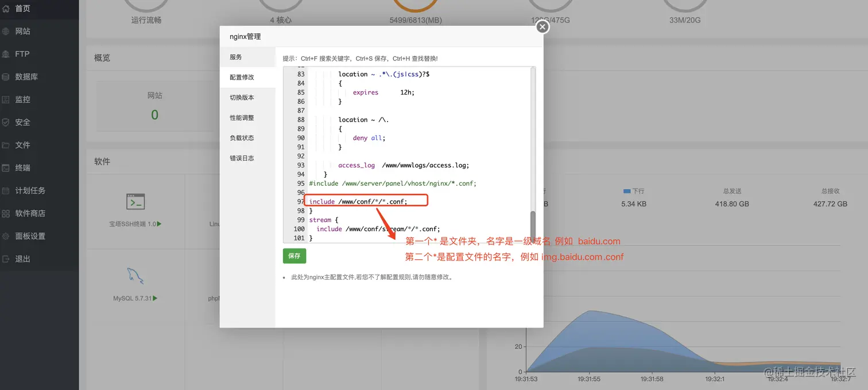Viewport: 868px width, 390px height.
Task: Open 网站 menu in sidebar
Action: (x=23, y=32)
